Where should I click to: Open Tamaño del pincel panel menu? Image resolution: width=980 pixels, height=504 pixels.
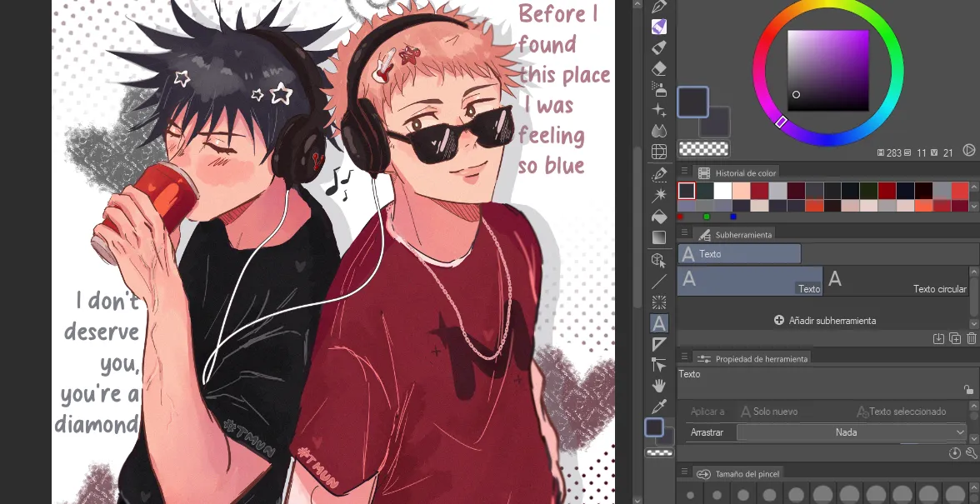pyautogui.click(x=684, y=472)
